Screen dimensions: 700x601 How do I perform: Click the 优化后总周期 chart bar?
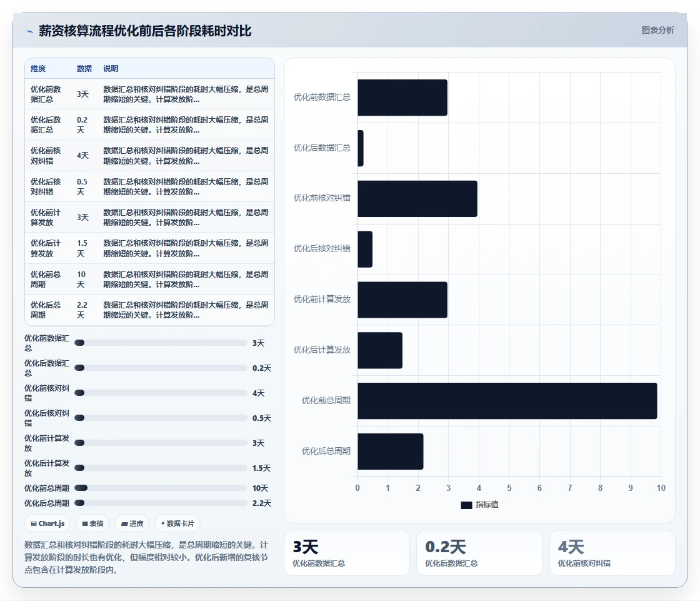pos(390,452)
